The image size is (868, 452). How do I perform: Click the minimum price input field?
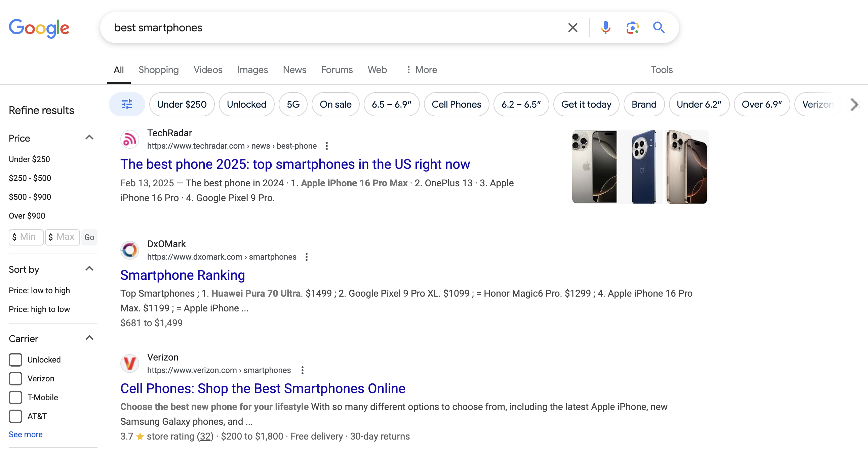coord(26,237)
